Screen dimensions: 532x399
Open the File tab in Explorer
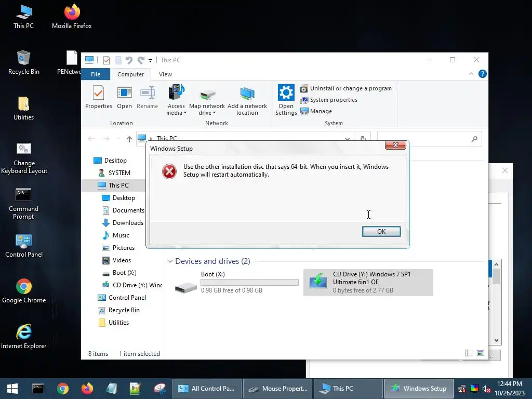click(x=96, y=74)
